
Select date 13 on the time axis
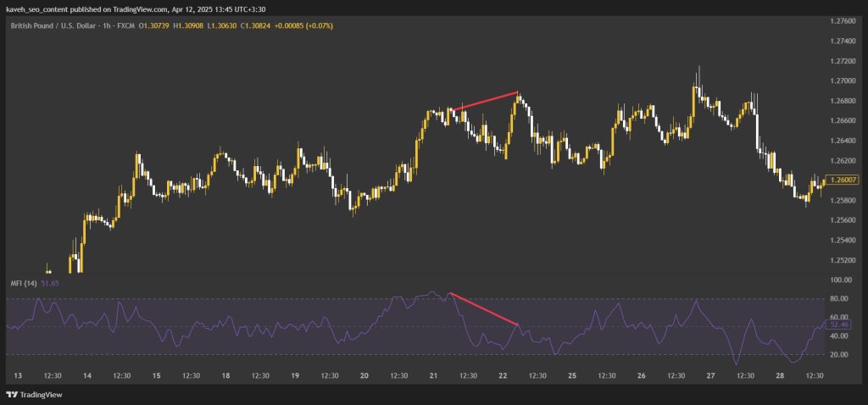point(18,376)
